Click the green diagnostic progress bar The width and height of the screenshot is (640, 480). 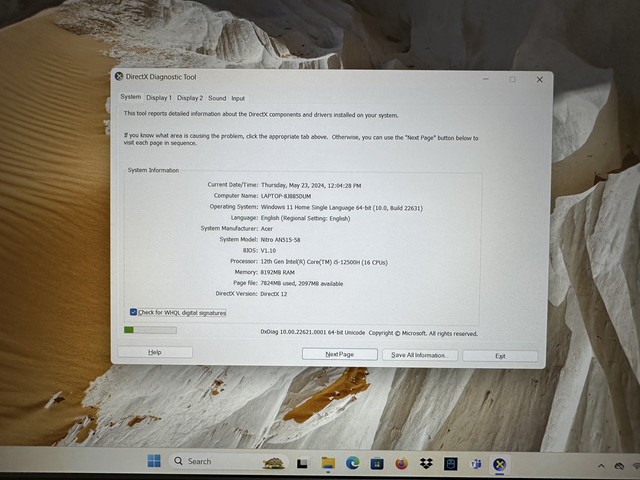click(x=150, y=330)
